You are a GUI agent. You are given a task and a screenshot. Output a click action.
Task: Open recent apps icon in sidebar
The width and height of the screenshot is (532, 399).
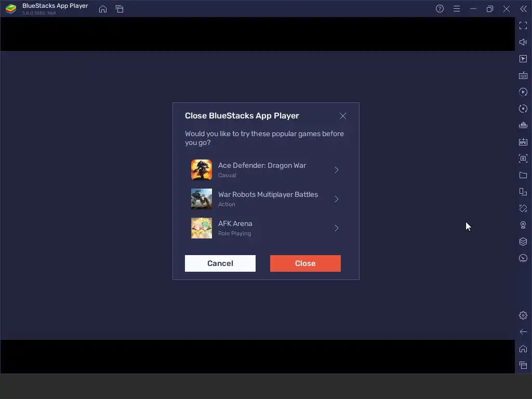(x=523, y=365)
